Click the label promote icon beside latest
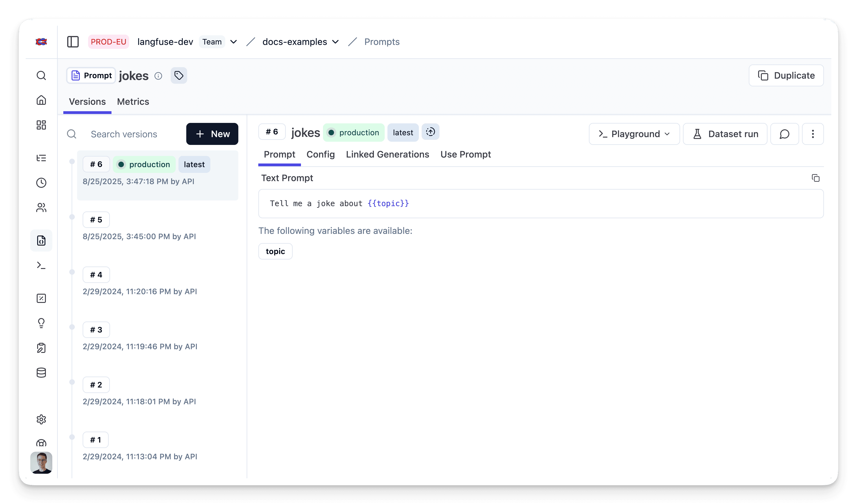857x504 pixels. pyautogui.click(x=431, y=132)
